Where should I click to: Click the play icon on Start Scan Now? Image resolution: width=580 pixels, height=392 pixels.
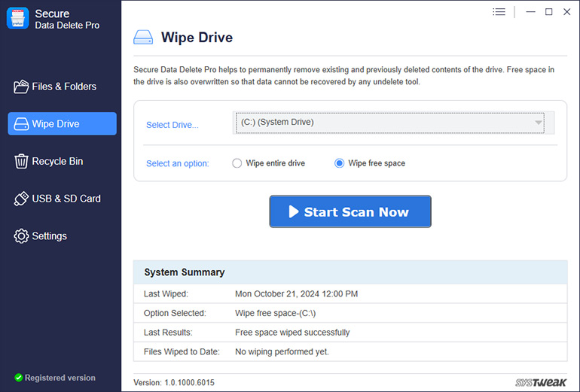click(x=294, y=211)
